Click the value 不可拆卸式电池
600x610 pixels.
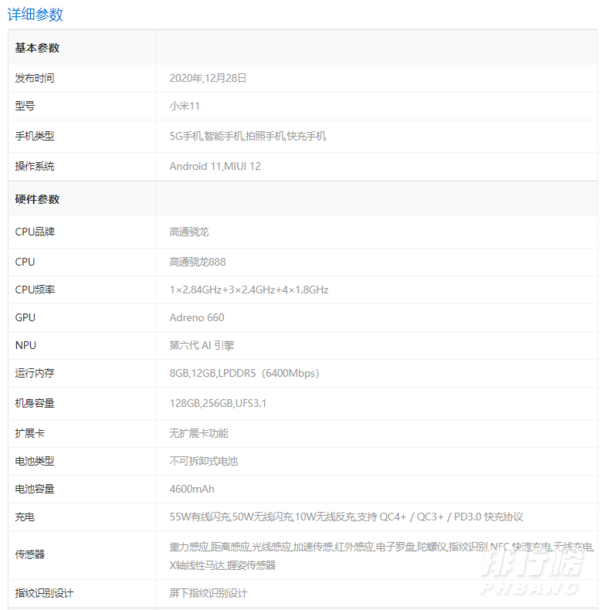point(204,461)
